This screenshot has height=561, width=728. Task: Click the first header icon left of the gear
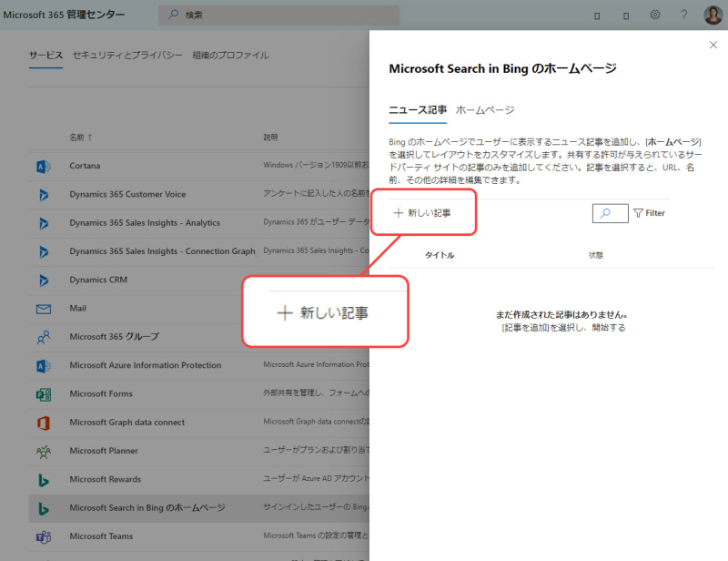[597, 15]
